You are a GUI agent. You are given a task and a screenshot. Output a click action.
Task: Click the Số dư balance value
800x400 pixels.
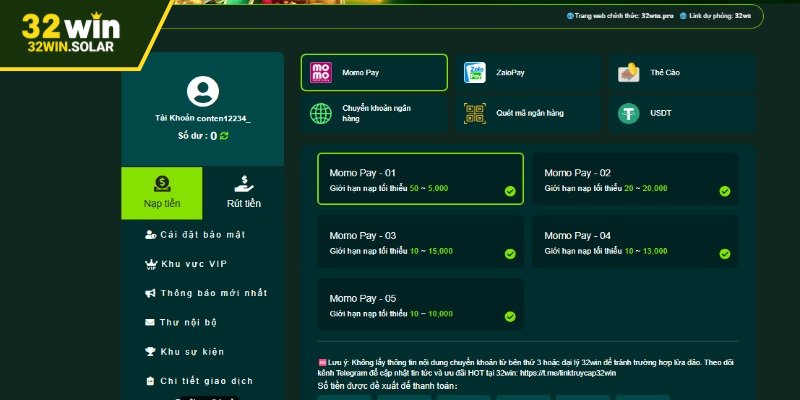point(213,136)
